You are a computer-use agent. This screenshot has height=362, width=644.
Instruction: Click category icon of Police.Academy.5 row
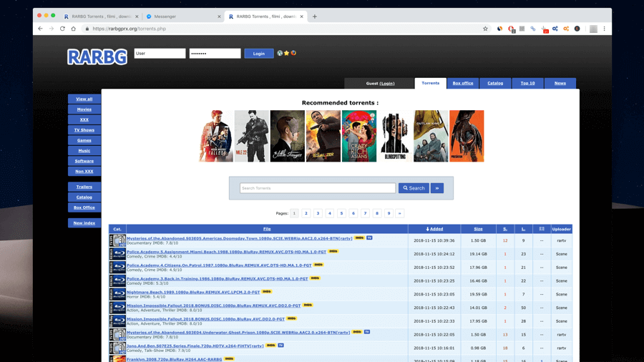click(117, 254)
